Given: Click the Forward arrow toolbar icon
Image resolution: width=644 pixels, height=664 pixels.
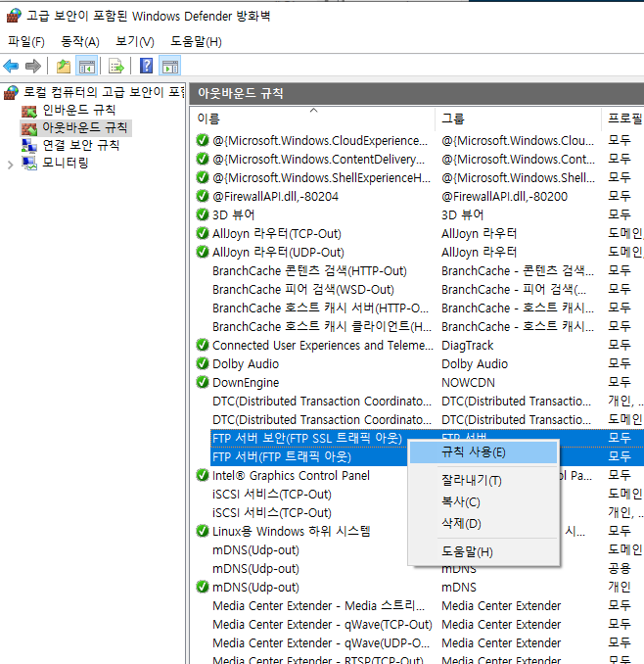Looking at the screenshot, I should click(x=33, y=66).
